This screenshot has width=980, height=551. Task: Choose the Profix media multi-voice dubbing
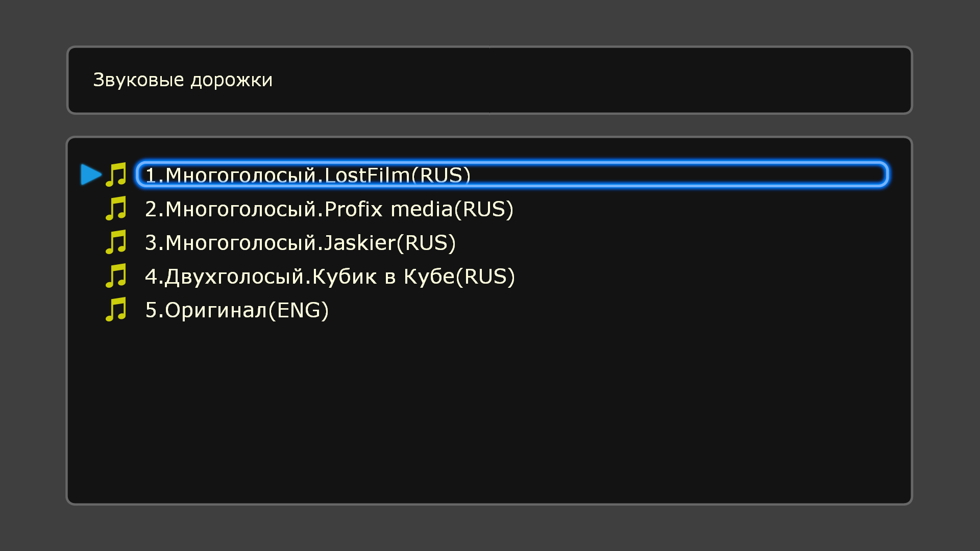click(329, 209)
